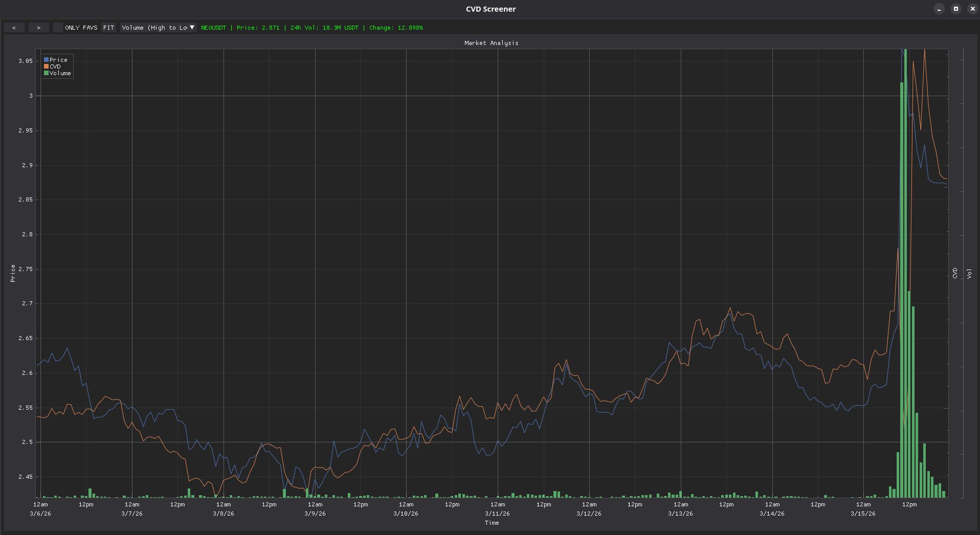980x535 pixels.
Task: Maximize the CVD Screener window
Action: pyautogui.click(x=955, y=9)
